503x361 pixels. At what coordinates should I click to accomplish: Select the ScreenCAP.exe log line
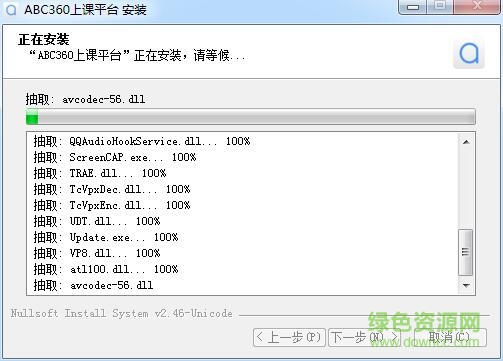115,157
